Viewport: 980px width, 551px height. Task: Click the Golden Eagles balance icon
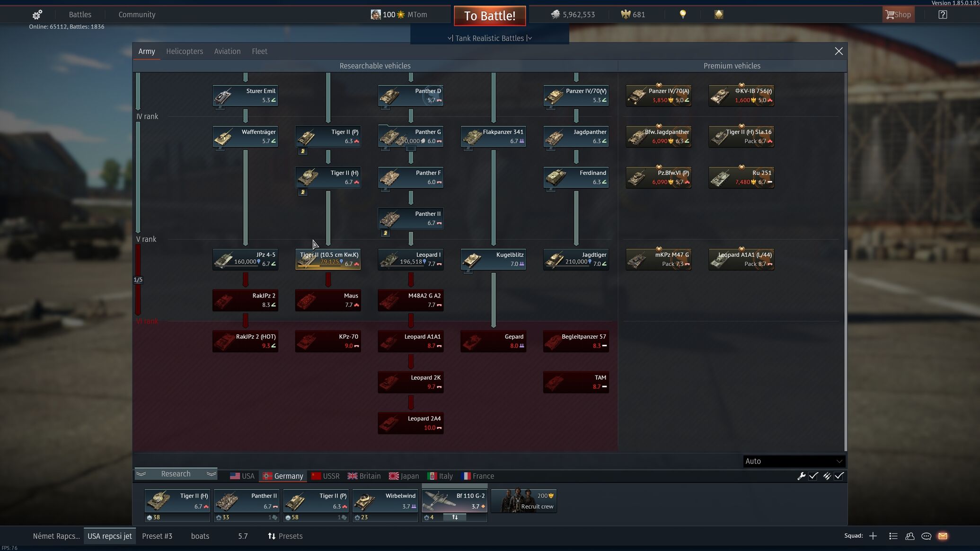coord(626,15)
